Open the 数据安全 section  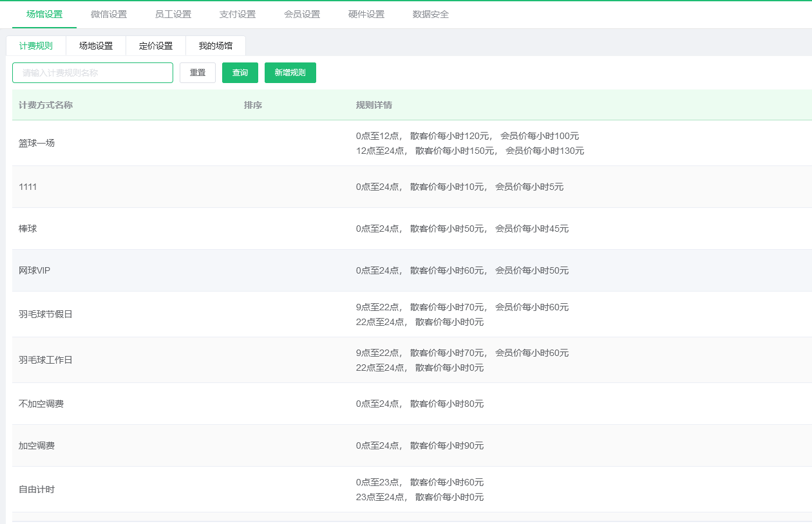click(x=430, y=14)
